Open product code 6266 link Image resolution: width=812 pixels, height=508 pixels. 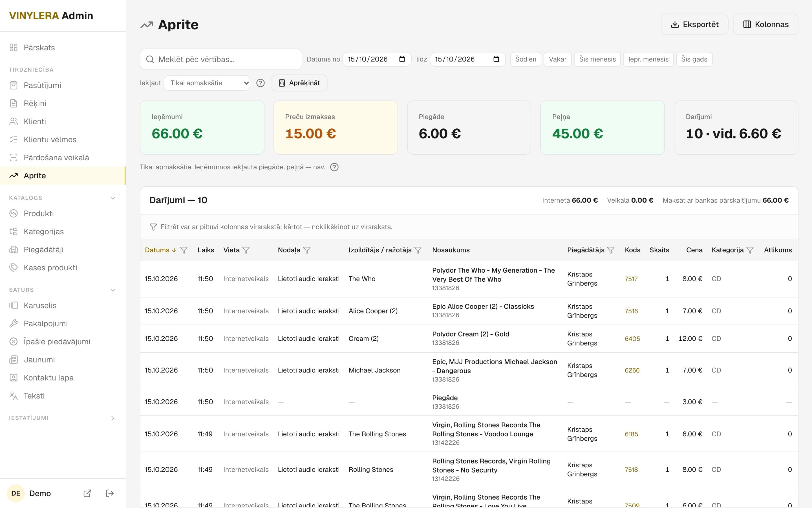(632, 370)
